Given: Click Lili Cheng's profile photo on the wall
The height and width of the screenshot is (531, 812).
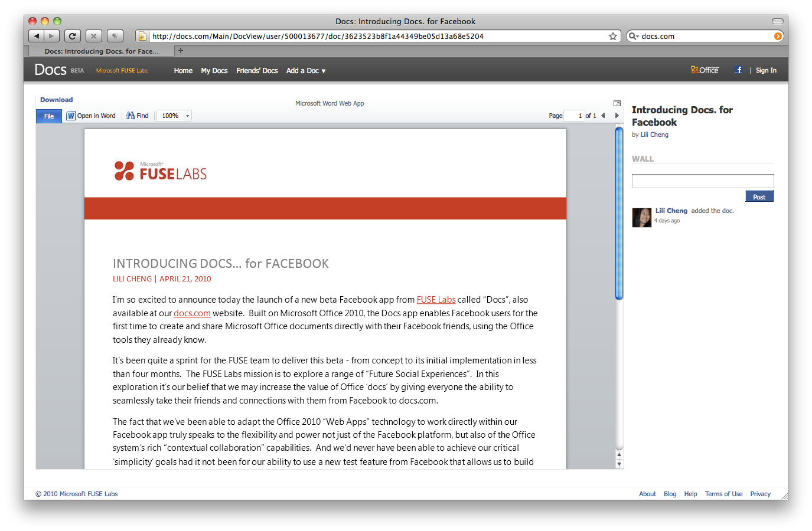Looking at the screenshot, I should point(642,218).
